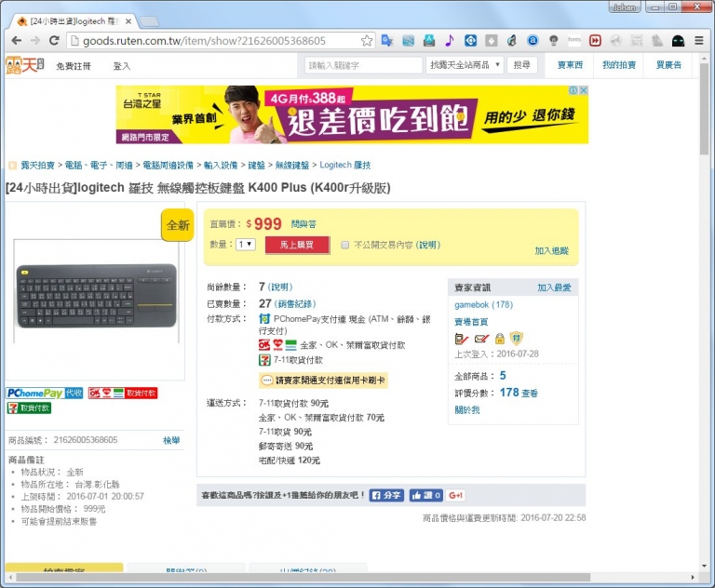Bookmark this page with the star icon
Viewport: 715px width, 588px height.
tap(367, 41)
